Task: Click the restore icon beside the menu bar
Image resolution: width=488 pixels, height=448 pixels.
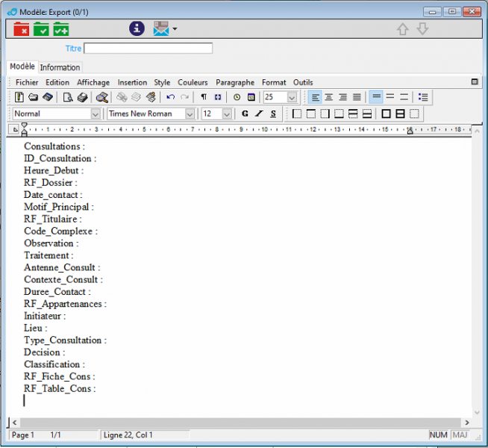Action: pos(475,82)
